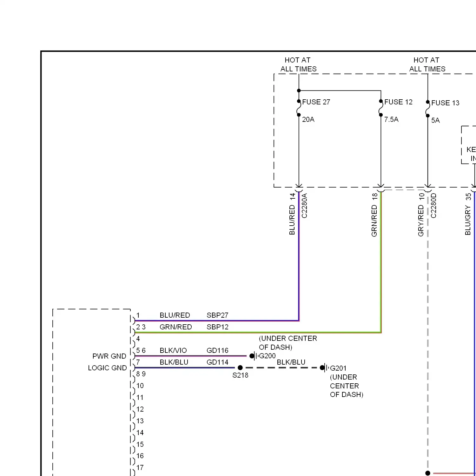Click the vertical GRY/RED 10 wire label
This screenshot has width=476, height=476.
[421, 215]
